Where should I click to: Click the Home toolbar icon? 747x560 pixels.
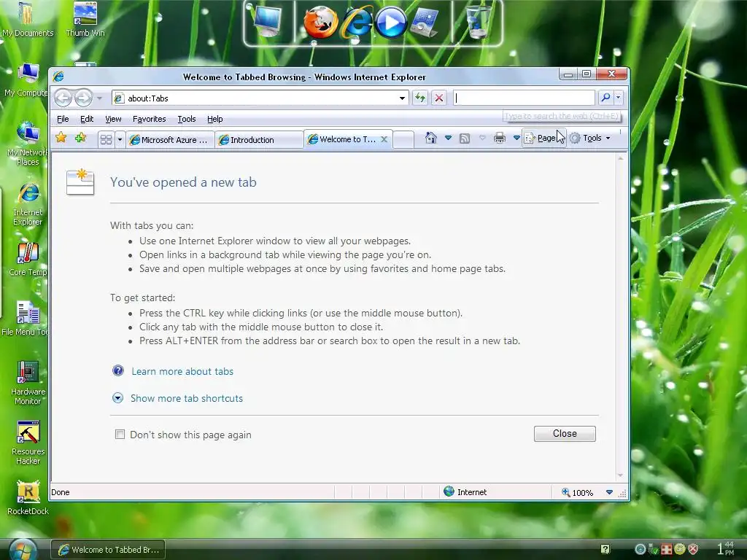(430, 138)
